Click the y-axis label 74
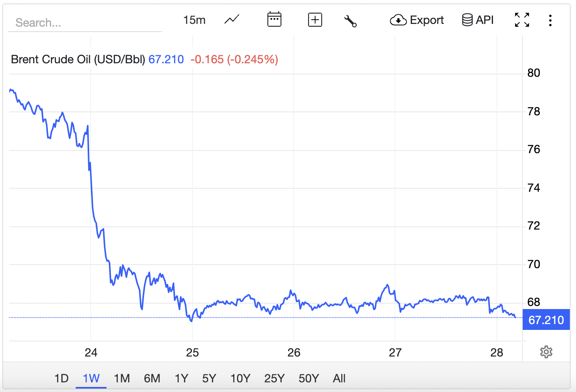Viewport: 576px width, 392px height. pos(534,188)
